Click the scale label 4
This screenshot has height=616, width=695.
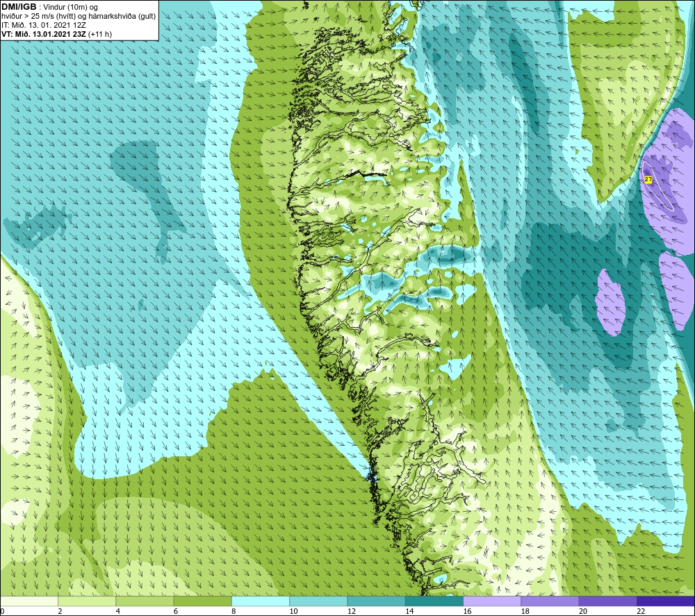tap(118, 611)
